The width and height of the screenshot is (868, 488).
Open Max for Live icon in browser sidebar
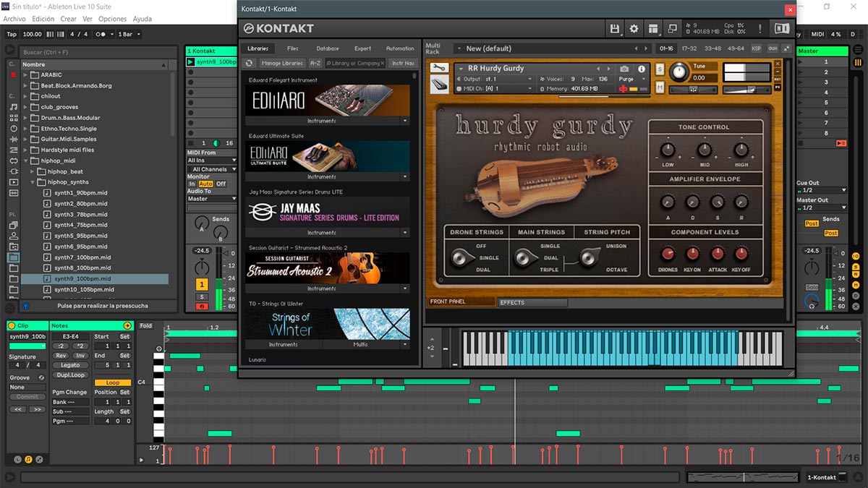(x=13, y=160)
